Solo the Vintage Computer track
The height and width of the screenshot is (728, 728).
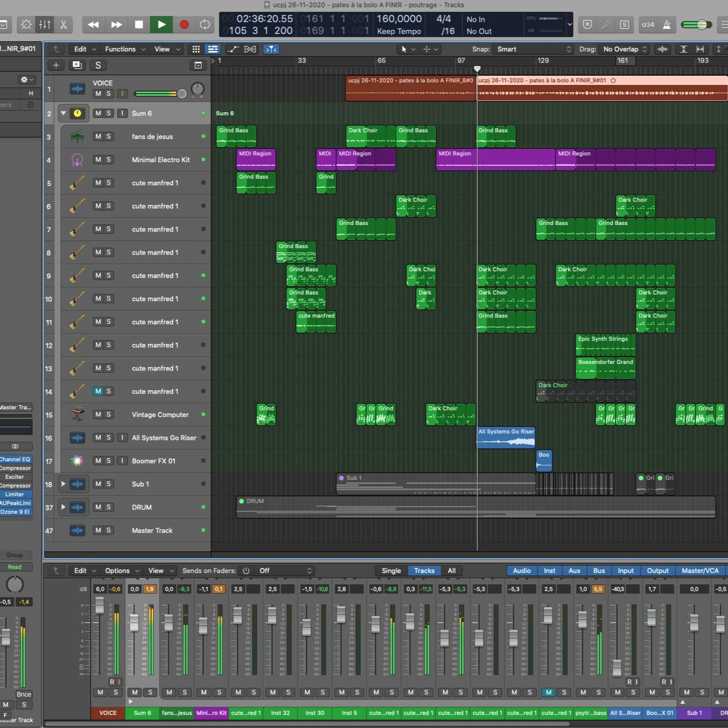point(108,414)
